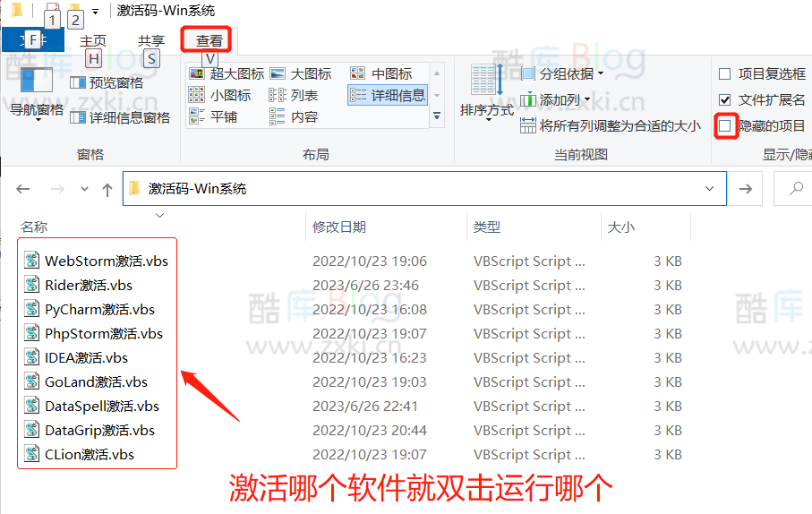Image resolution: width=812 pixels, height=514 pixels.
Task: Toggle the Preview pane
Action: (x=107, y=82)
